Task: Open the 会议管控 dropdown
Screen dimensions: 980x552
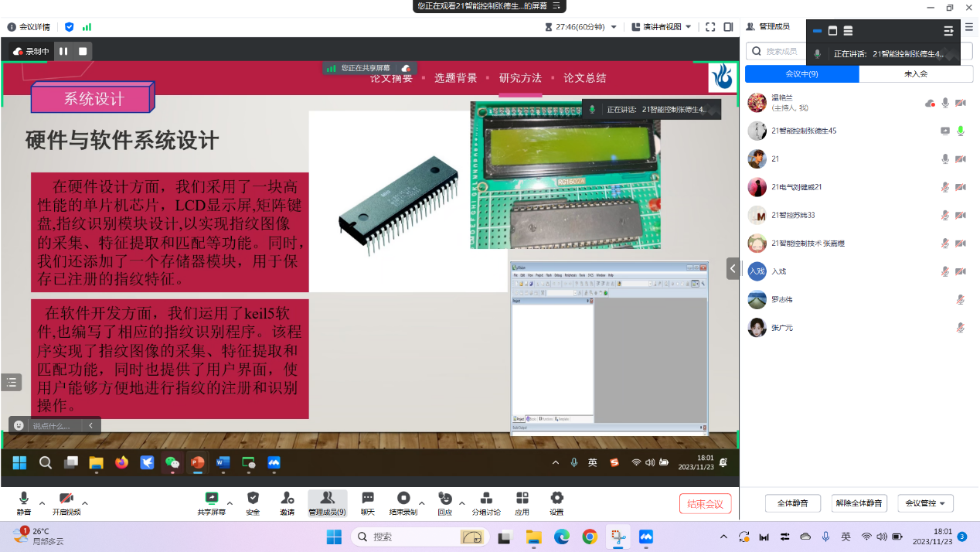Action: click(x=925, y=503)
